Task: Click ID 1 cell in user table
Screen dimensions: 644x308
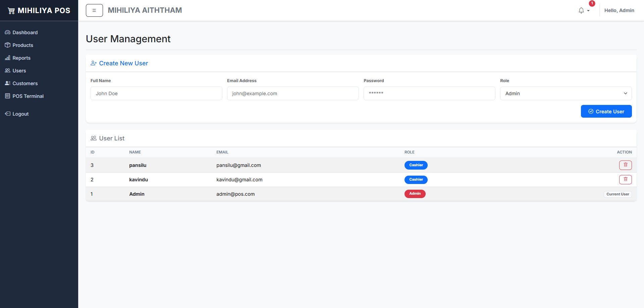Action: pyautogui.click(x=92, y=194)
